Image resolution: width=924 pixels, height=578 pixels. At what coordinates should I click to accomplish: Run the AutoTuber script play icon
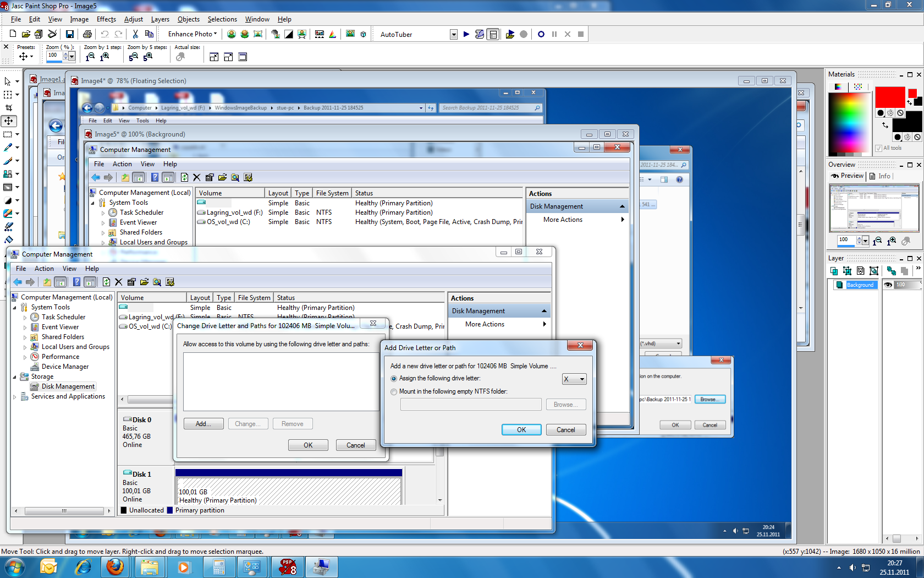466,34
